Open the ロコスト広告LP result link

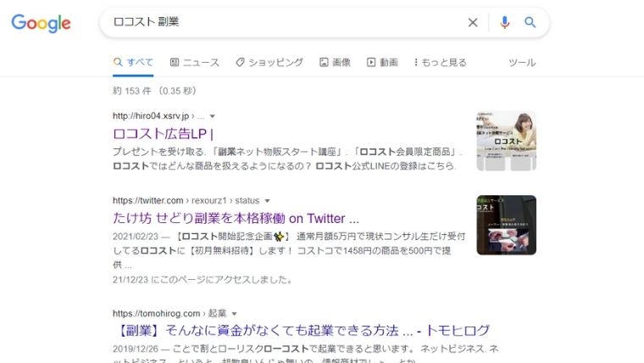(163, 134)
